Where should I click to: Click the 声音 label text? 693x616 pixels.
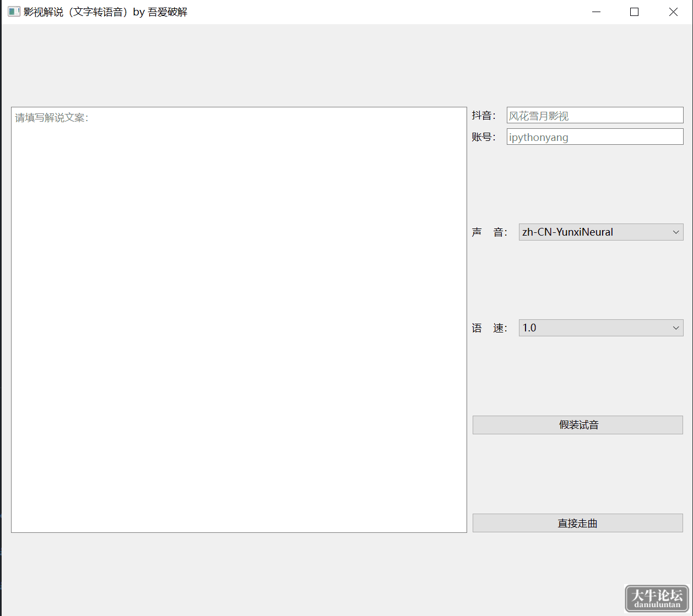pyautogui.click(x=490, y=232)
